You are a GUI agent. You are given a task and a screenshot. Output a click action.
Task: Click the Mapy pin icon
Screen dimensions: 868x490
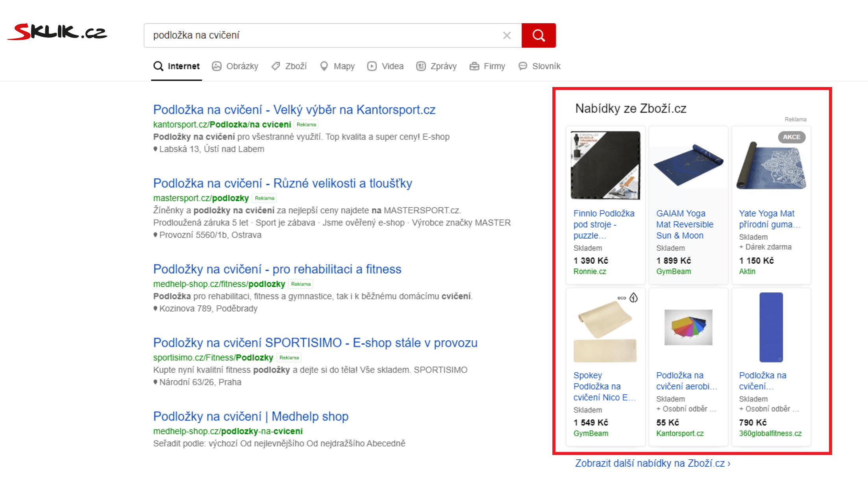324,66
